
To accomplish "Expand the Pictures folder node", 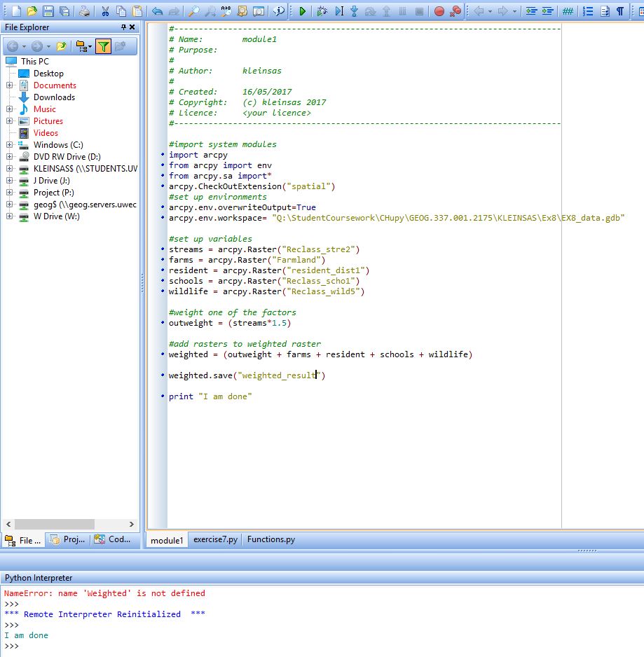I will pyautogui.click(x=9, y=120).
